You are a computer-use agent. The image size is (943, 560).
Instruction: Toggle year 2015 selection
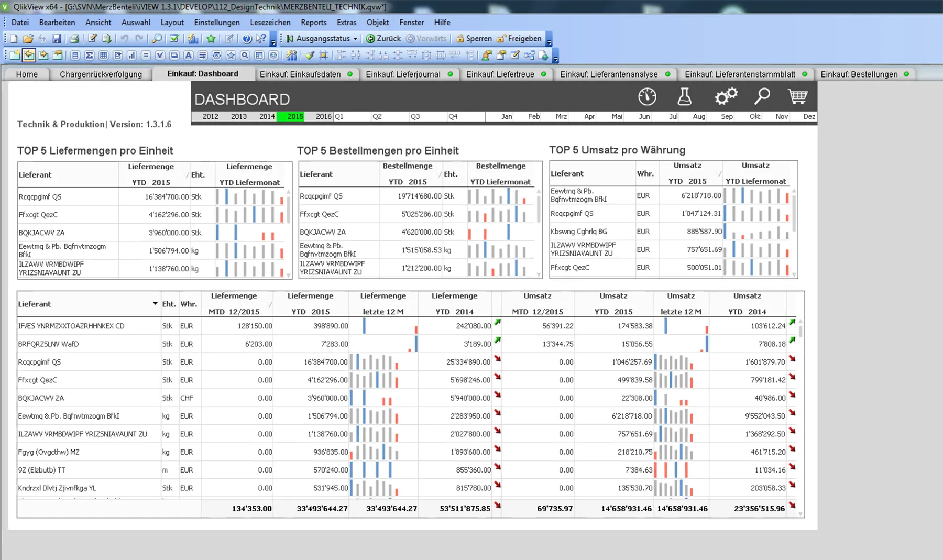click(291, 116)
